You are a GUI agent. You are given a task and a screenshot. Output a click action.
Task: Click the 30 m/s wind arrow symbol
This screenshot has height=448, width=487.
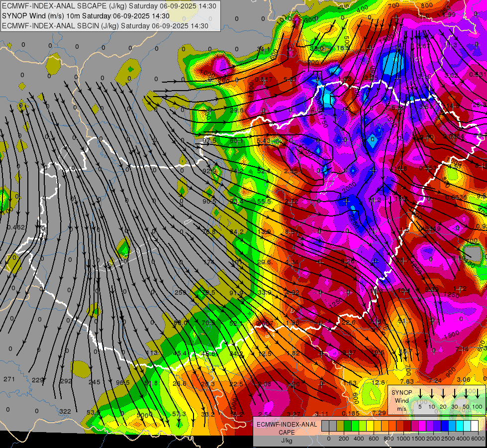(455, 393)
